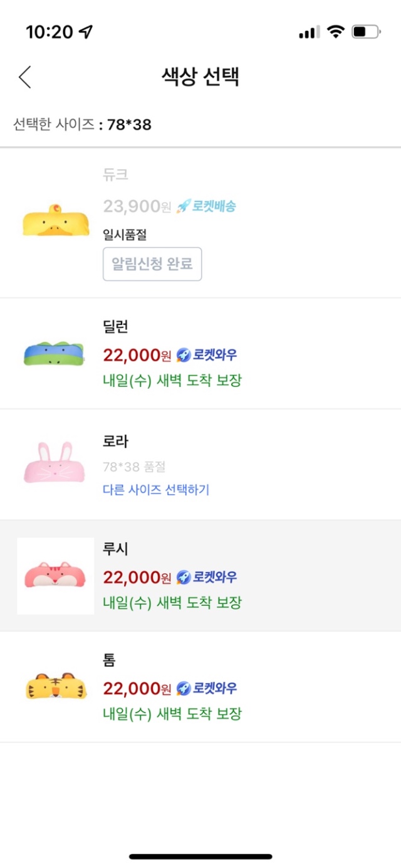Viewport: 401px width, 868px height.
Task: Open the 다른 사이즈 선택하기 link
Action: pos(156,490)
